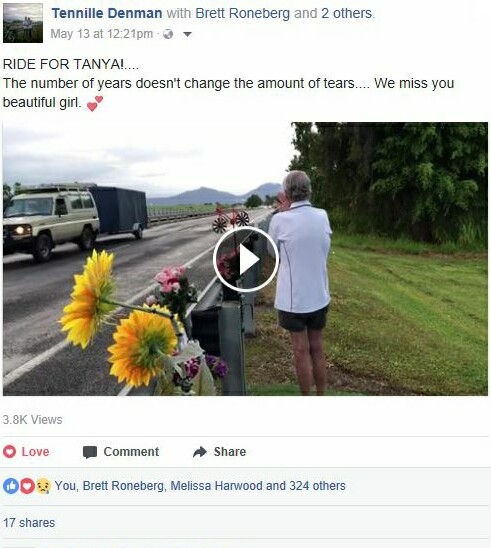Click the public globe privacy icon
The height and width of the screenshot is (548, 491).
[168, 34]
